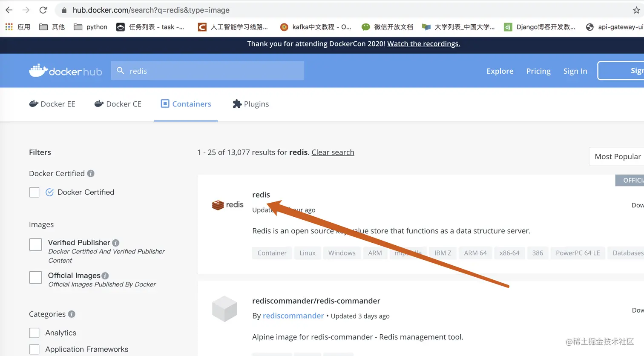Viewport: 644px width, 356px height.
Task: Click the redis description text
Action: pyautogui.click(x=391, y=231)
